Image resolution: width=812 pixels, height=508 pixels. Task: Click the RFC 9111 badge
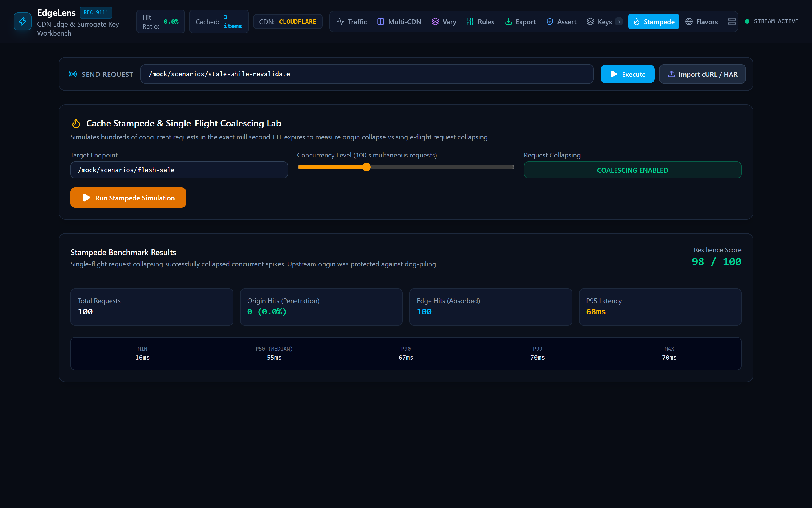96,12
